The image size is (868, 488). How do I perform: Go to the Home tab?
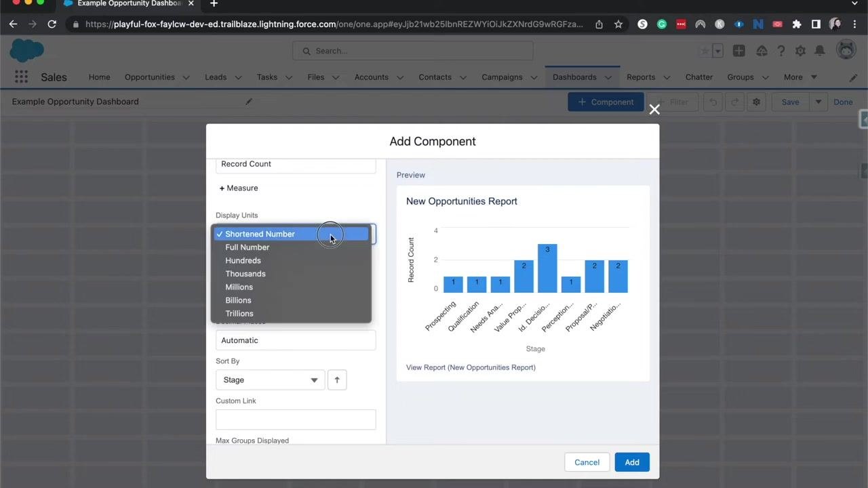pos(99,77)
